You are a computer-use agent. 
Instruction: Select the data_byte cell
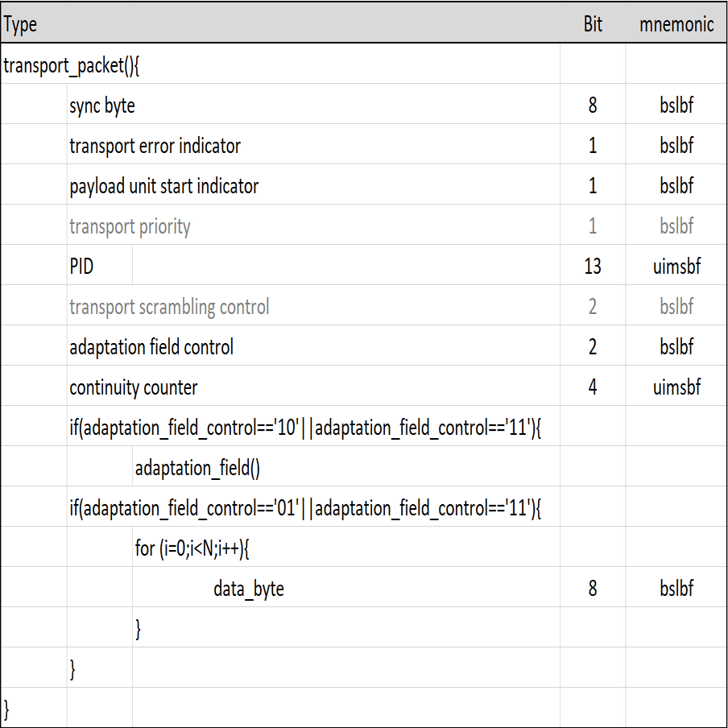(249, 588)
